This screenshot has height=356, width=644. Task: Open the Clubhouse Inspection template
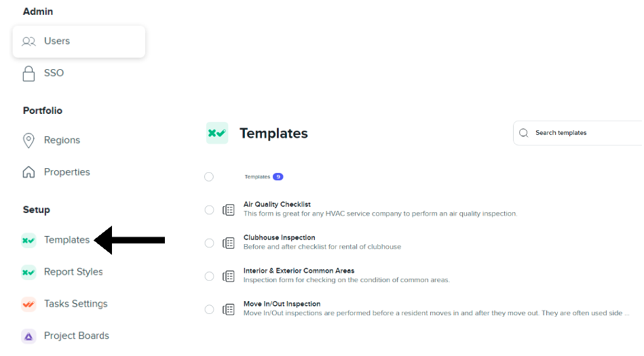click(280, 237)
